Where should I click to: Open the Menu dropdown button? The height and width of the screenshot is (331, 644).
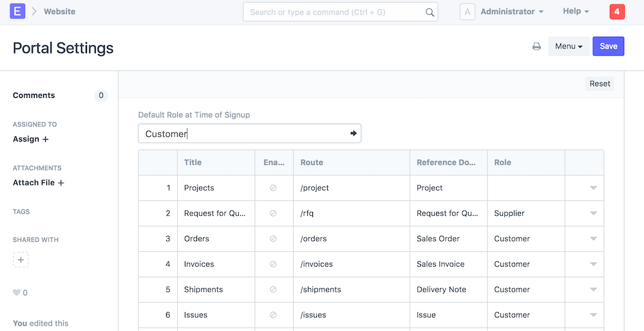[569, 46]
